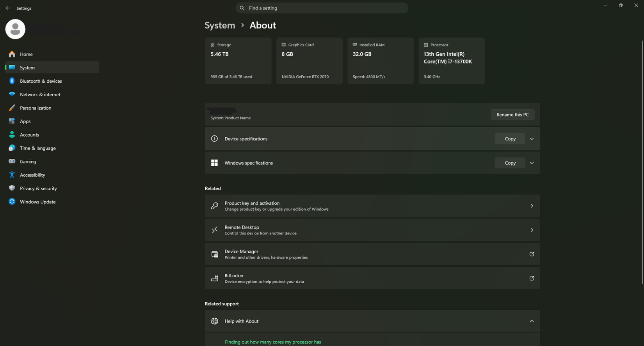Viewport: 644px width, 346px height.
Task: Click 'System Product Name' label
Action: click(231, 118)
